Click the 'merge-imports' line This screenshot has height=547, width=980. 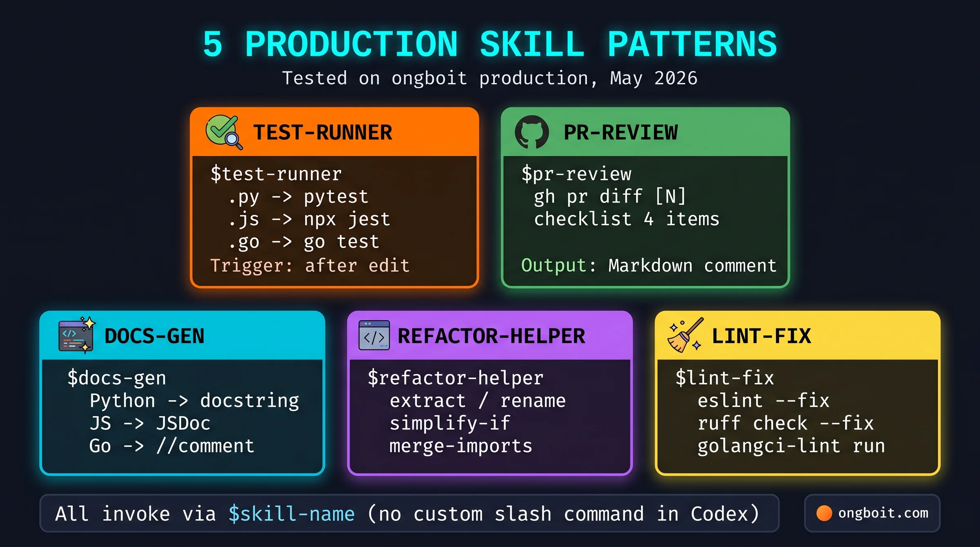coord(461,446)
